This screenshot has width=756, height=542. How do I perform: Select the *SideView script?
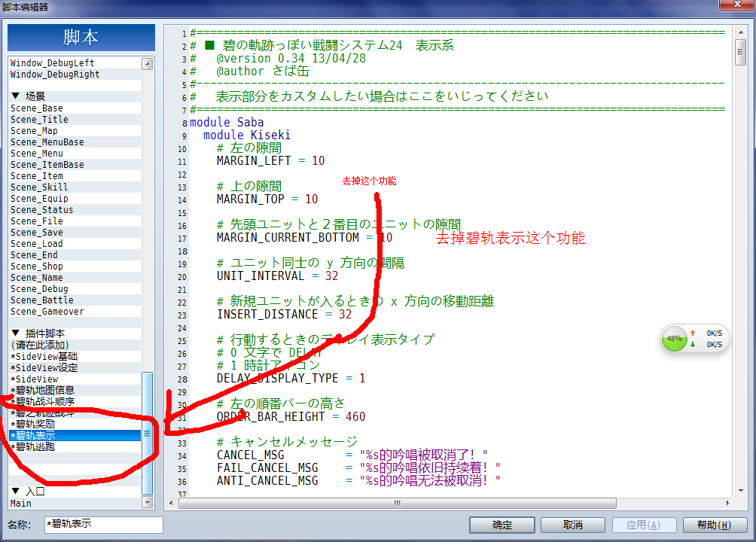(x=75, y=379)
